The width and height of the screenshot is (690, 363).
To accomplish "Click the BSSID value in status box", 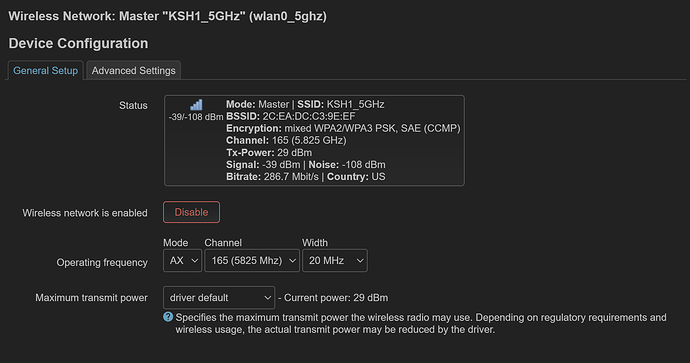I will (x=308, y=117).
